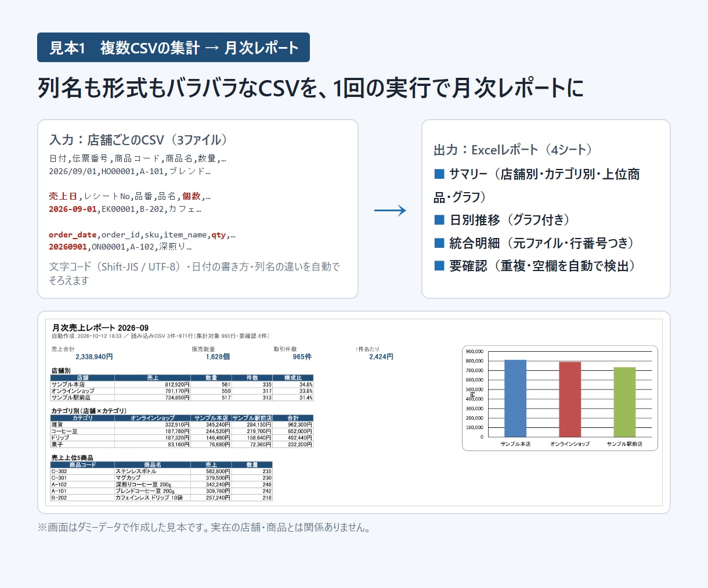Click the '合計' column header
Screen dimensions: 708x588
[x=293, y=418]
